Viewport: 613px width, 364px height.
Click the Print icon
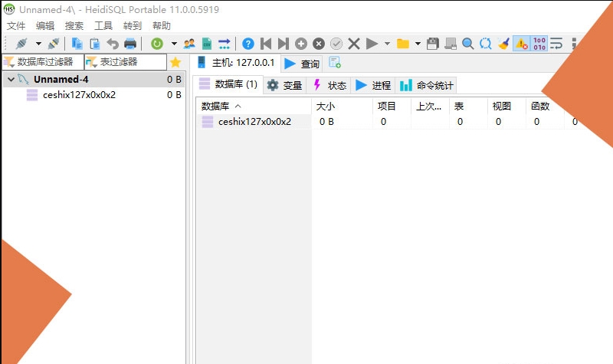[130, 44]
